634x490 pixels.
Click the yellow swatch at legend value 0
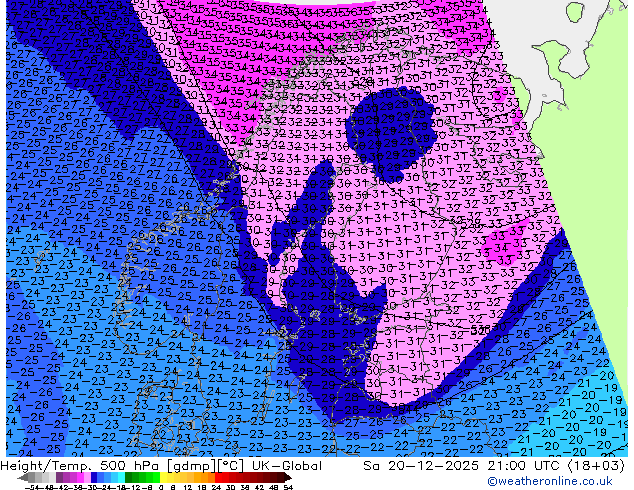point(163,477)
